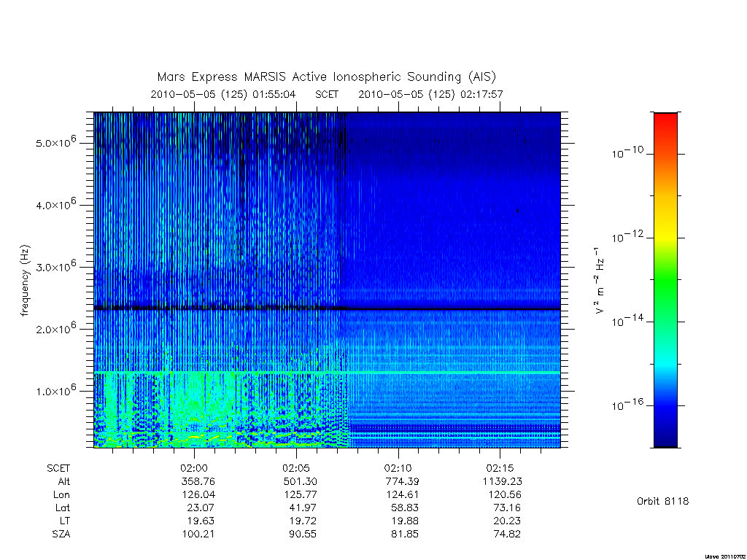The width and height of the screenshot is (747, 560).
Task: Click latitude value 41.97
Action: coord(303,508)
